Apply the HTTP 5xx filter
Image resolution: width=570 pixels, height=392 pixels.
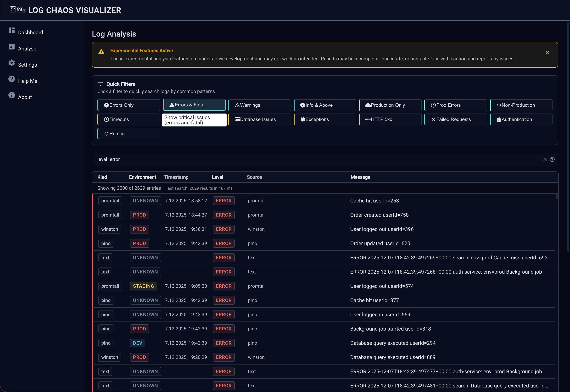click(x=390, y=119)
